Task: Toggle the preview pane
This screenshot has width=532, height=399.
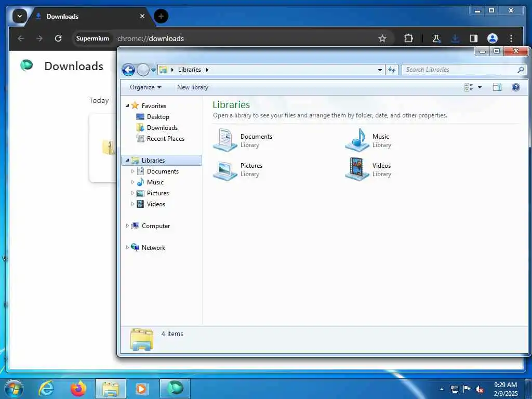Action: pyautogui.click(x=497, y=87)
